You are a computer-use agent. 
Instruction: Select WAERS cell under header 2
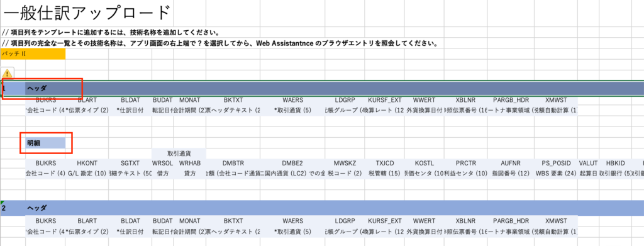(292, 221)
